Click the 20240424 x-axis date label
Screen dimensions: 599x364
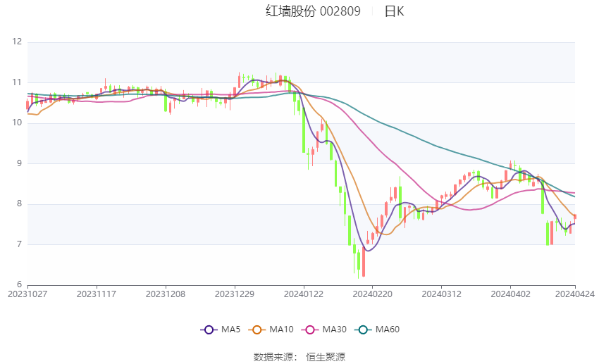(x=575, y=294)
